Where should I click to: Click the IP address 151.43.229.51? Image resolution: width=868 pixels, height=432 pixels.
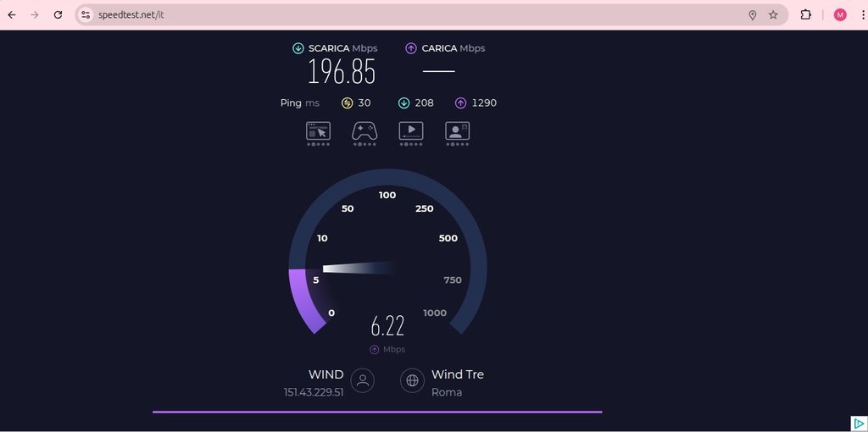click(x=314, y=392)
